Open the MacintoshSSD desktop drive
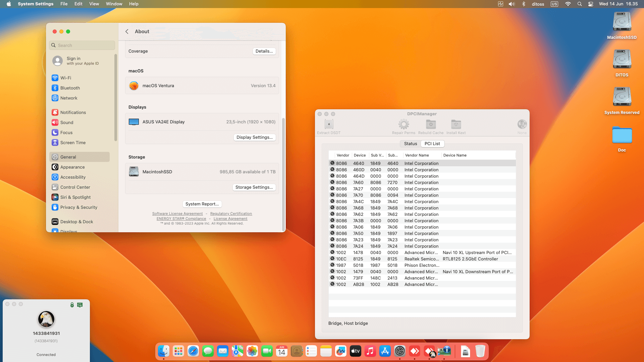This screenshot has height=362, width=644. pyautogui.click(x=622, y=26)
